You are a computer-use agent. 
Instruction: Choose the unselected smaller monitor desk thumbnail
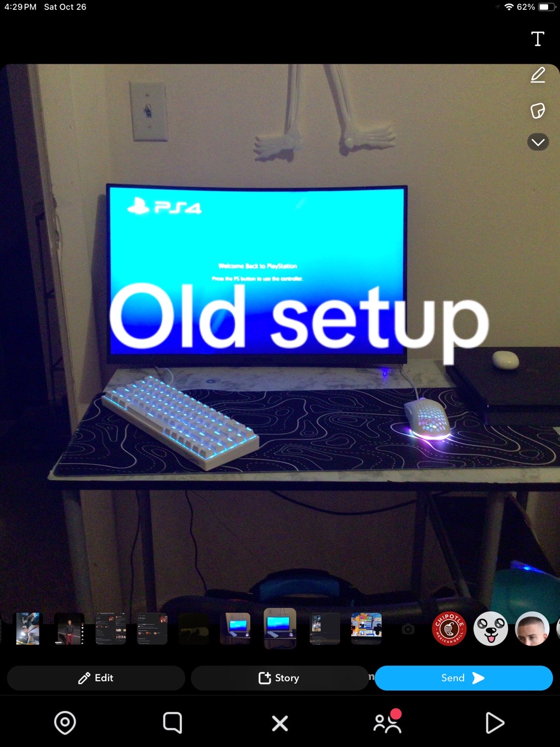click(235, 628)
